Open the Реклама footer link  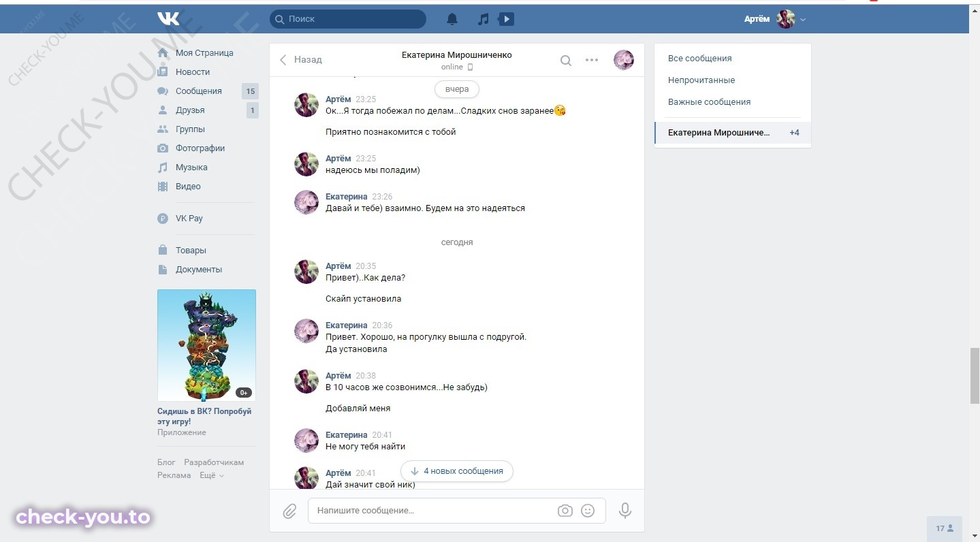point(174,475)
